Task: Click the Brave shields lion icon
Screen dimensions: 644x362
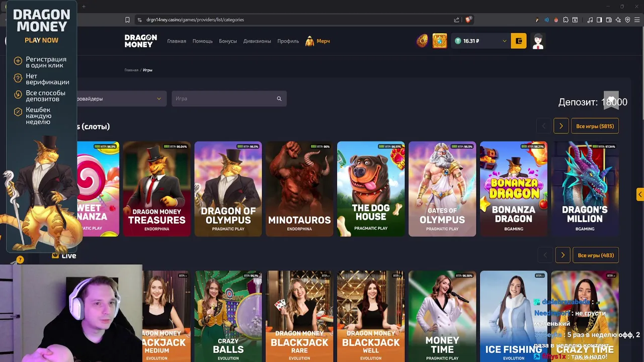Action: (x=468, y=20)
